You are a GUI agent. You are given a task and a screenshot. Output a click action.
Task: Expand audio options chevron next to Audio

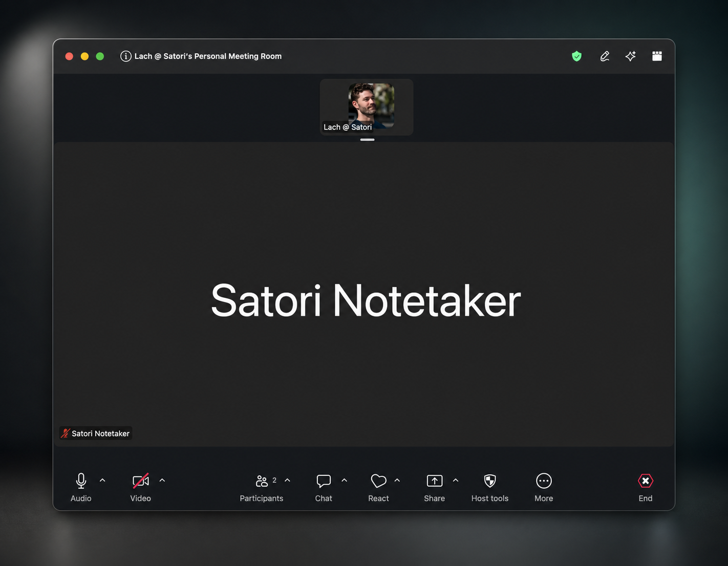click(x=102, y=480)
